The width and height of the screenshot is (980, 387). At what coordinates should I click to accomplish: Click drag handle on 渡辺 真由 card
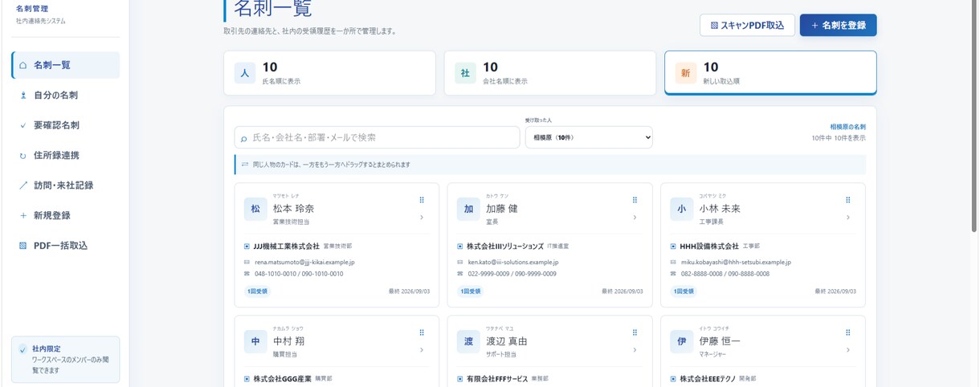[635, 332]
